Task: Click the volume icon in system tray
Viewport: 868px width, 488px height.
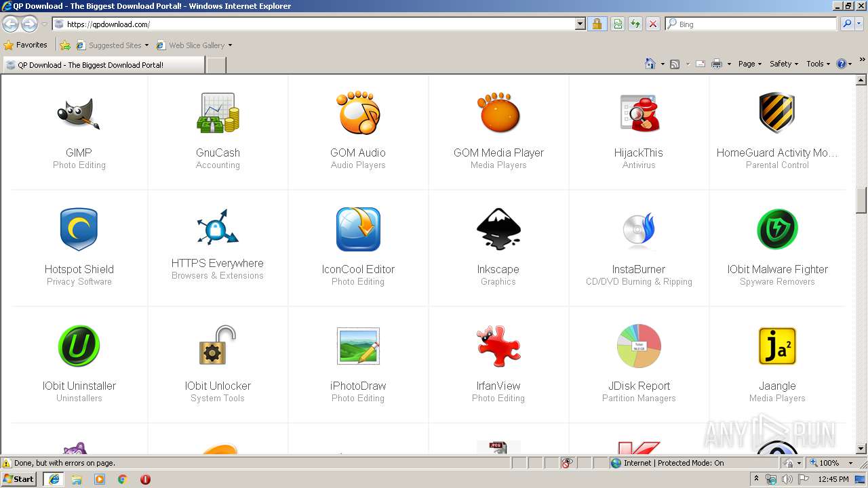Action: click(787, 479)
